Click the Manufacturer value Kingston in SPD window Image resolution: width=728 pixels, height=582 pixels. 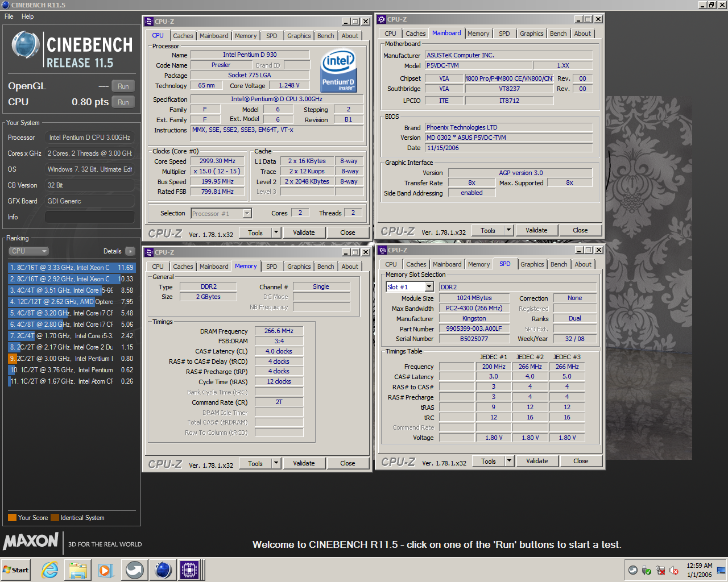coord(474,318)
